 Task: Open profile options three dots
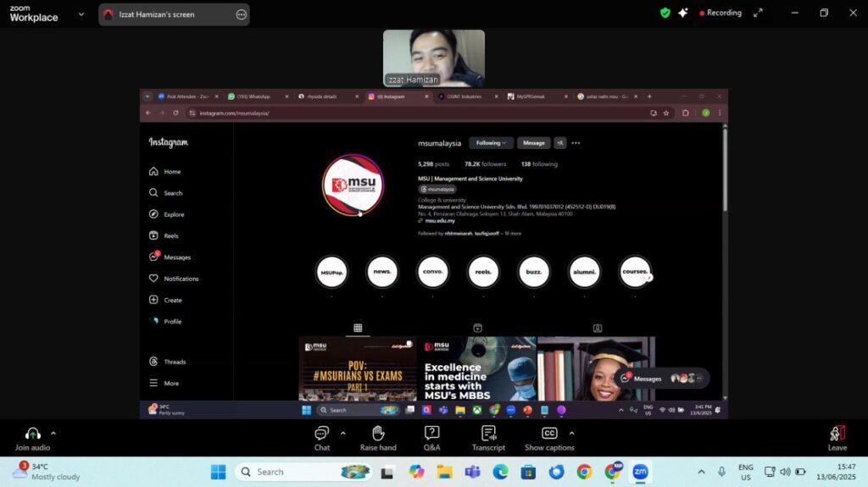(x=576, y=143)
